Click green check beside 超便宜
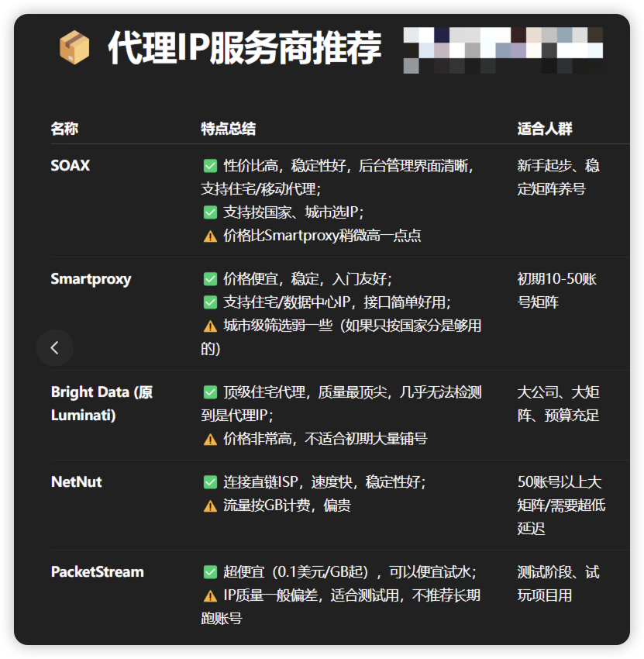The width and height of the screenshot is (644, 659). [x=210, y=572]
